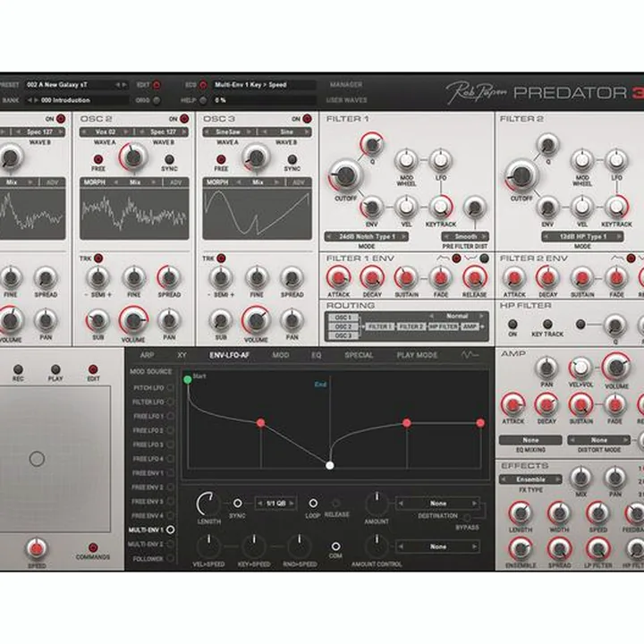Click the XY pad SPEED knob
The width and height of the screenshot is (644, 644).
(37, 548)
